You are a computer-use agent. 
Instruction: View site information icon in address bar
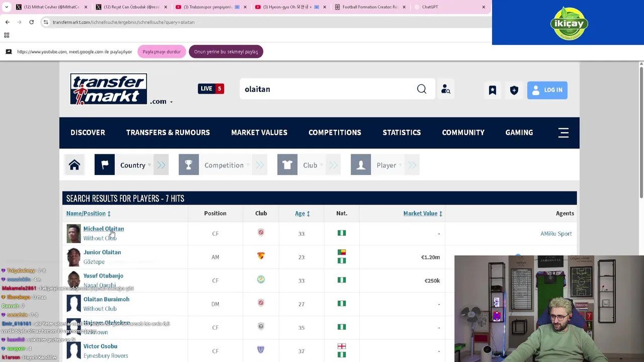pos(46,22)
